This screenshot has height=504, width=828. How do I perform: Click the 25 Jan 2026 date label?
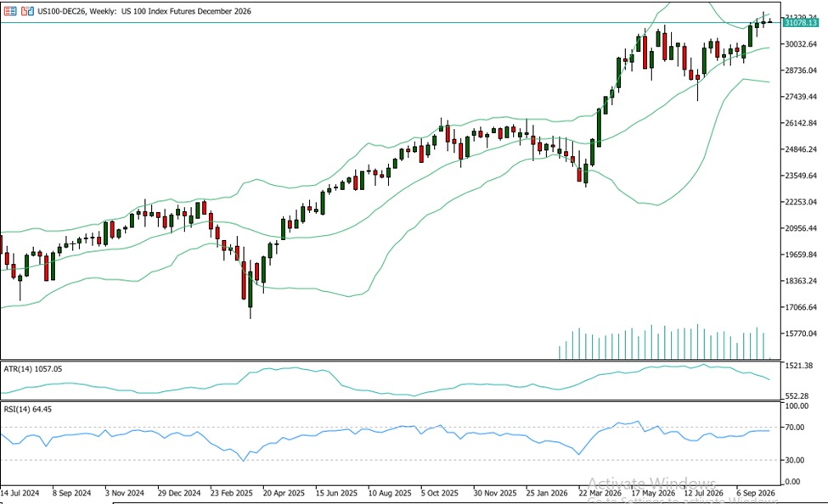click(547, 493)
